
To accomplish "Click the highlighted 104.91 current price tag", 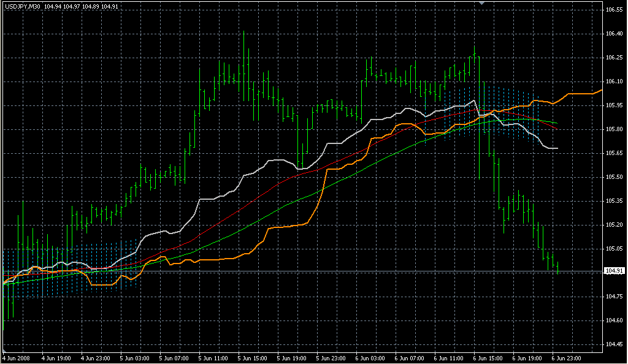I will (614, 271).
